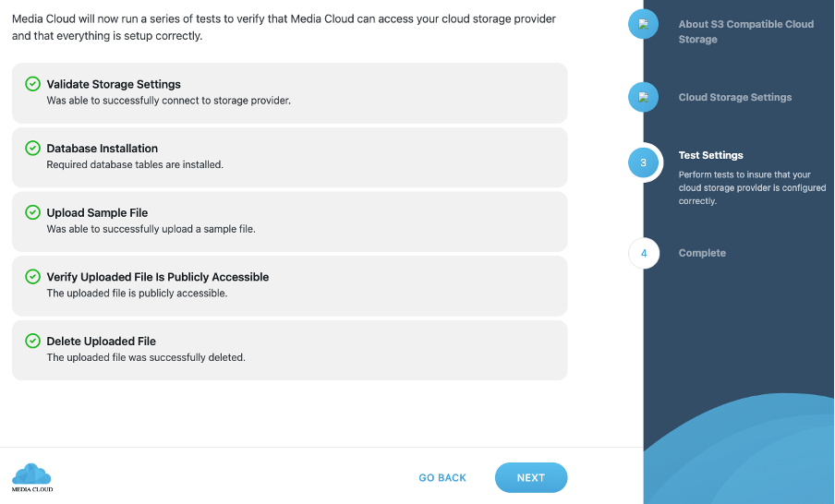835x504 pixels.
Task: Click the Database Installation heading
Action: (x=103, y=149)
